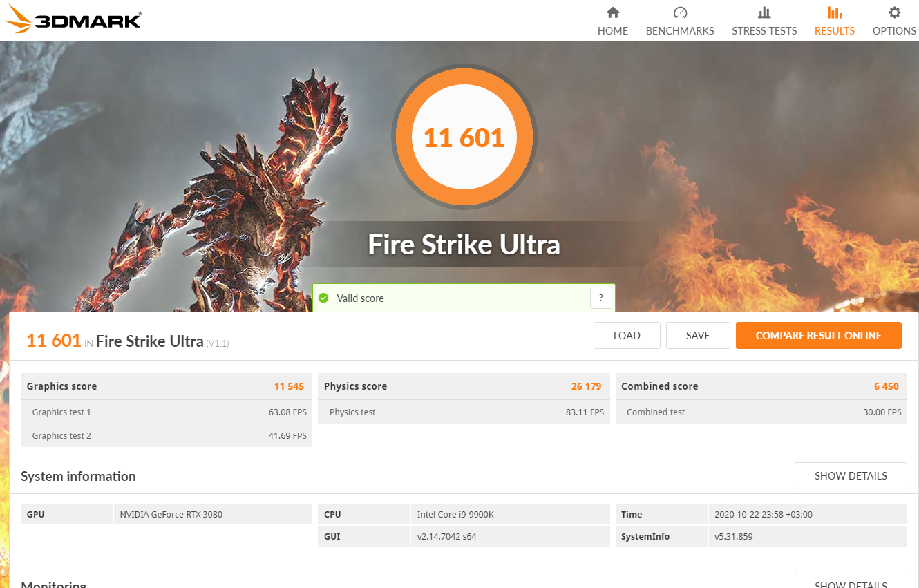
Task: Open the BENCHMARKS tab
Action: 680,31
